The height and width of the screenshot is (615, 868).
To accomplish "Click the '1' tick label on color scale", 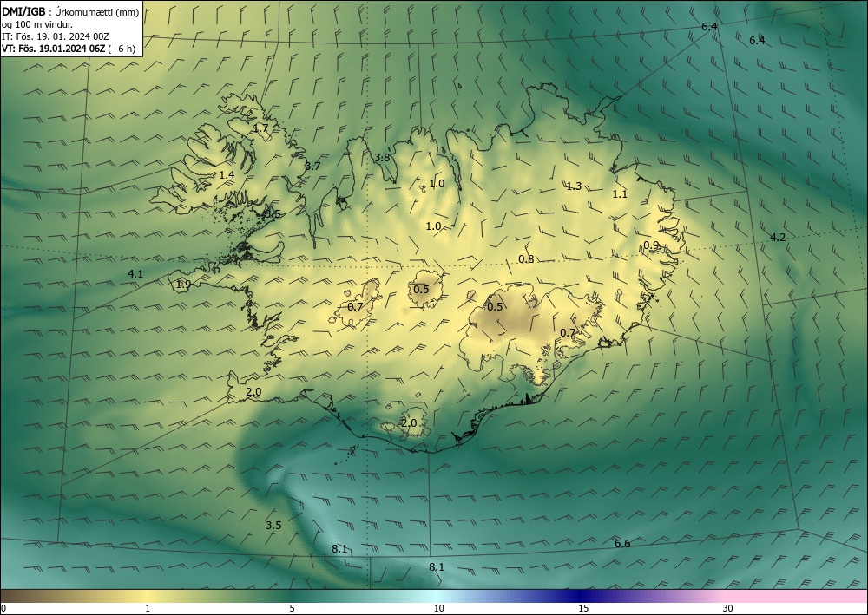I will (x=148, y=609).
